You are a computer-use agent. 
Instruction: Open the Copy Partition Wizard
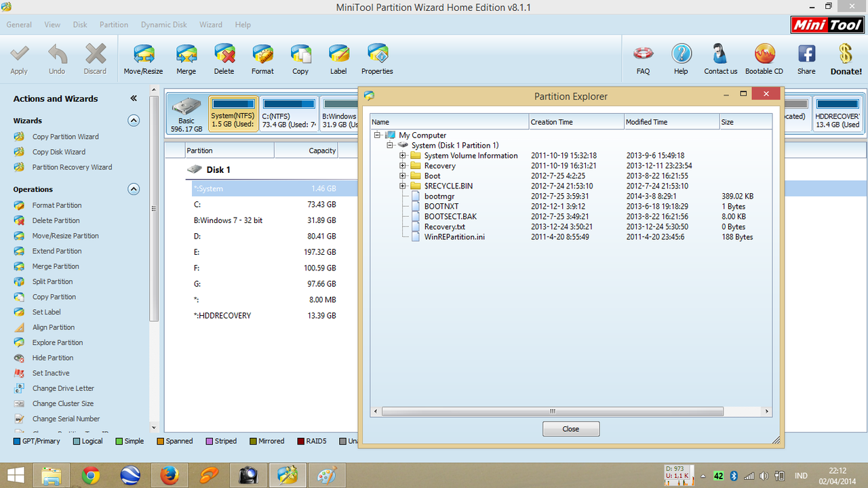[x=65, y=136]
